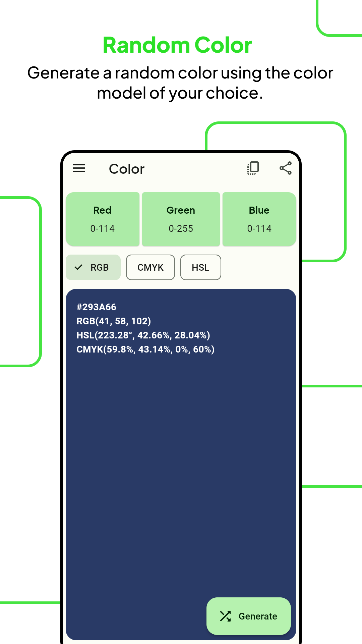Tap the CMYK(59.8%, 43.14%, 0%, 60%) value
362x644 pixels.
point(145,349)
